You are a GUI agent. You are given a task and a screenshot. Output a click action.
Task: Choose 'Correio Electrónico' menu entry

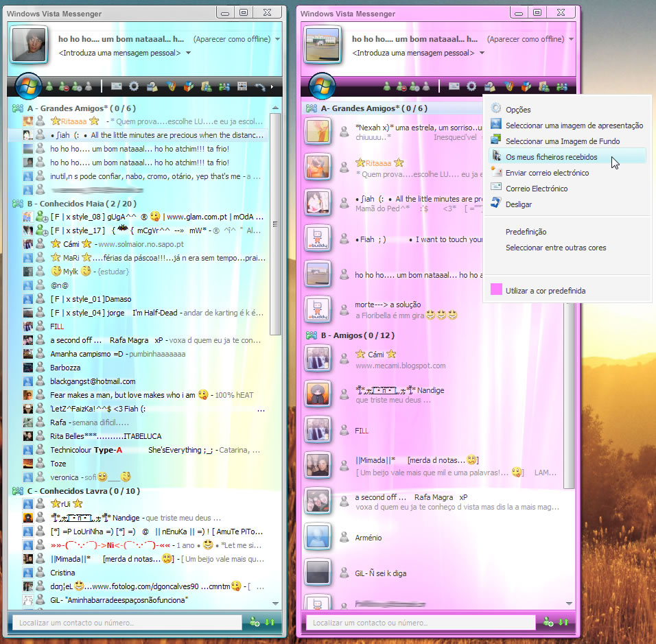coord(567,189)
